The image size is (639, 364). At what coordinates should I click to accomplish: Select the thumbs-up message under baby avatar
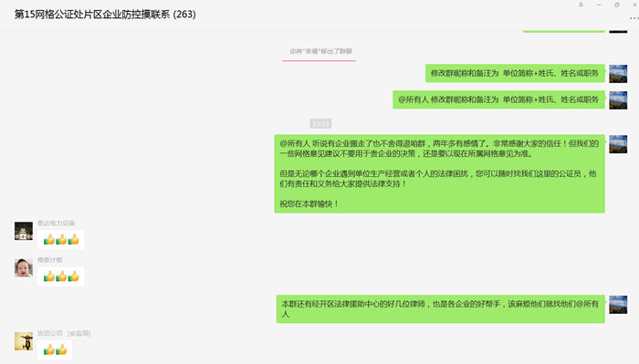[x=61, y=276]
